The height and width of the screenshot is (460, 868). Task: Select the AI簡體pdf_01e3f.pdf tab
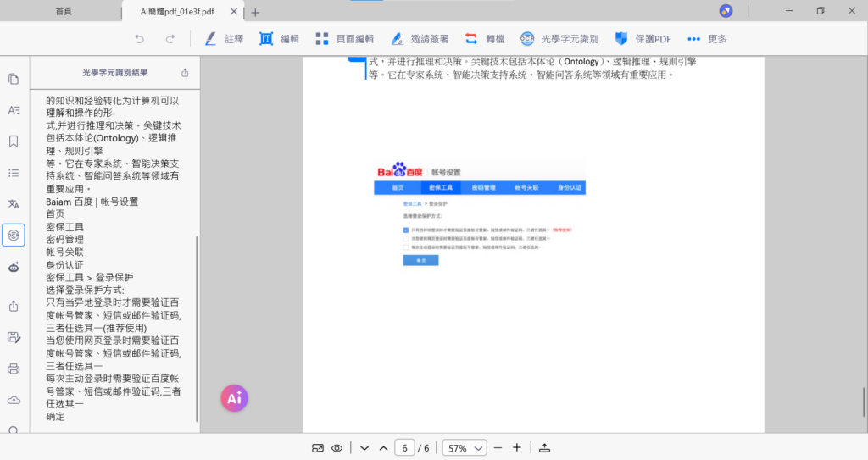coord(177,11)
